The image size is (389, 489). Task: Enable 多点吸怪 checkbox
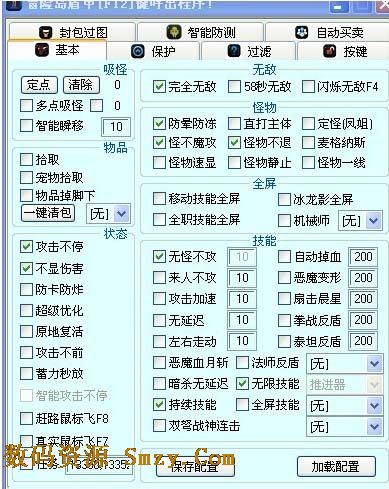26,106
